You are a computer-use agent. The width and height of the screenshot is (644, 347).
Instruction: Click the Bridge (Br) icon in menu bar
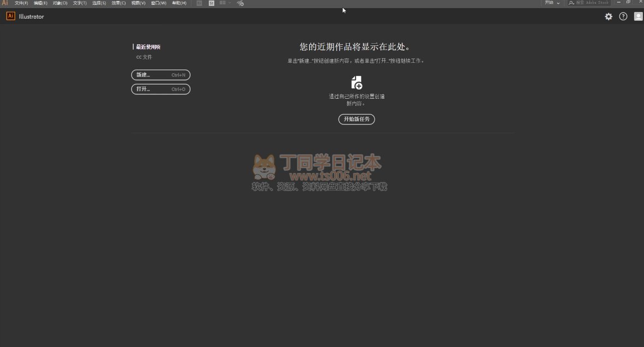(199, 3)
